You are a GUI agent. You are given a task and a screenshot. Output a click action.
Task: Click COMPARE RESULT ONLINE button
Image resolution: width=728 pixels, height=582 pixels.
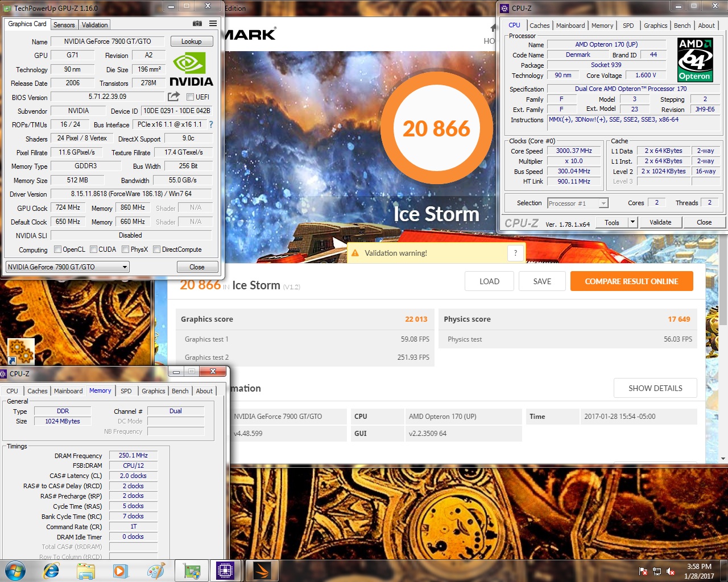631,281
